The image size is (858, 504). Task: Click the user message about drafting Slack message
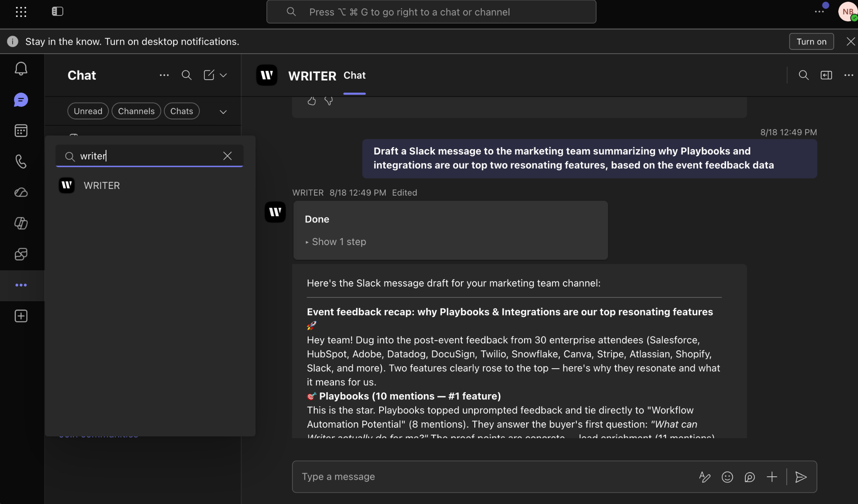pos(589,158)
